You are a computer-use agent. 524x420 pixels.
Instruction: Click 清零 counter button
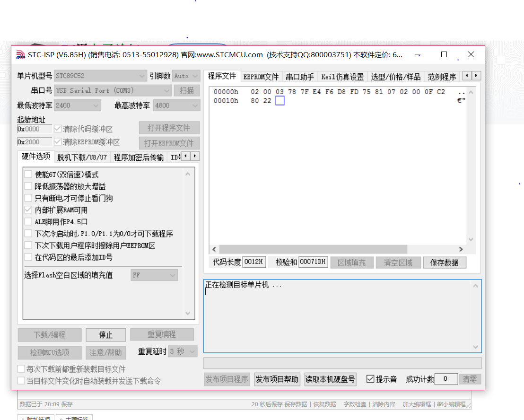[x=470, y=379]
